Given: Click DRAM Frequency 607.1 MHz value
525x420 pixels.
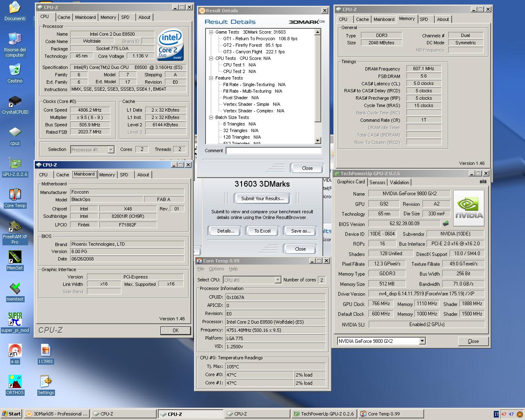Looking at the screenshot, I should [x=424, y=68].
